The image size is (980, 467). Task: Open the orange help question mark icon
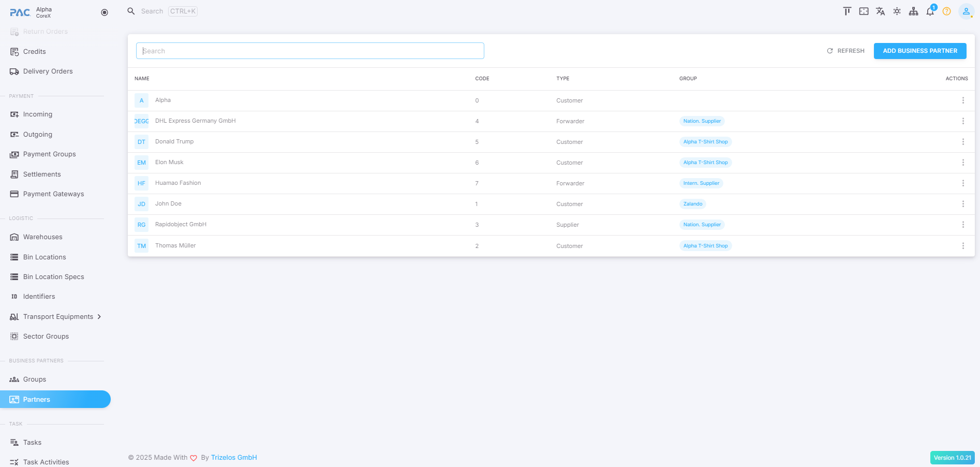[946, 11]
